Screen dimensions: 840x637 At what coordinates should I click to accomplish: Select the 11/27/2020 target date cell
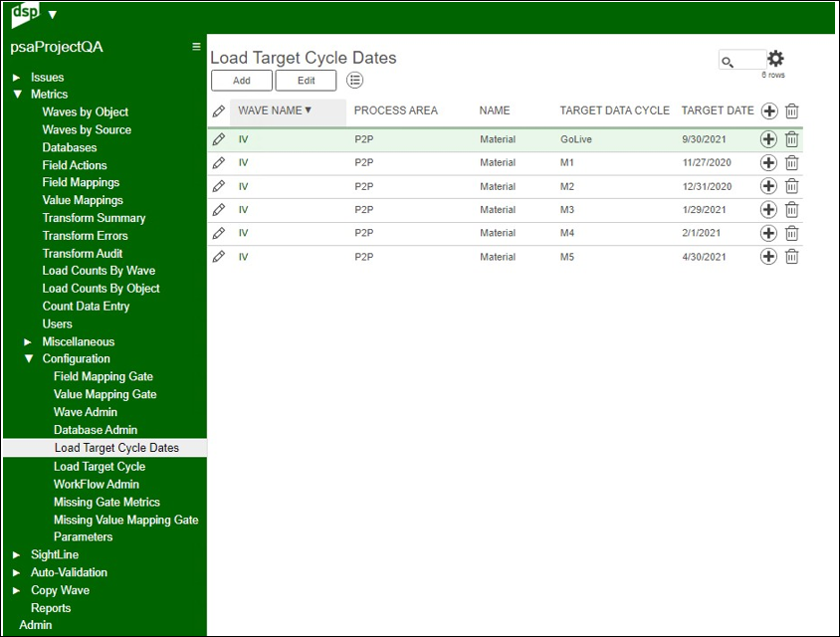point(707,163)
